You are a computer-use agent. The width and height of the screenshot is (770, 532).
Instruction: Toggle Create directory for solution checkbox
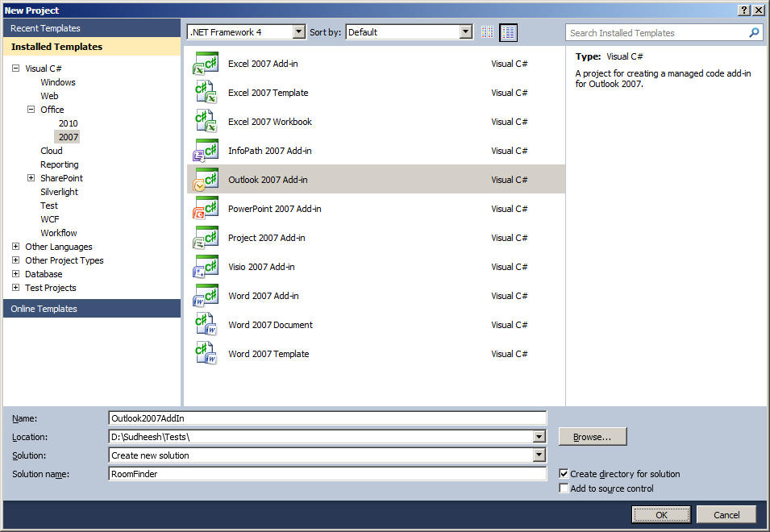point(564,474)
